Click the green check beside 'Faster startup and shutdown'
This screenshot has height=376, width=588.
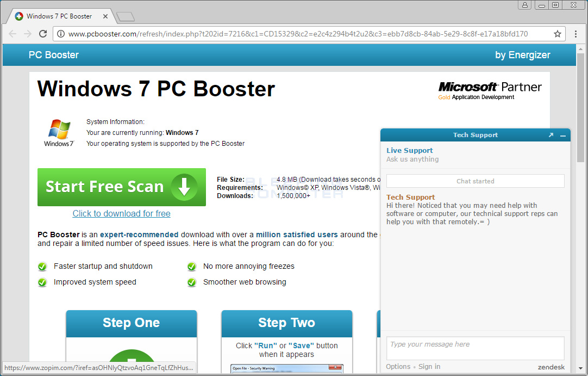tap(42, 267)
